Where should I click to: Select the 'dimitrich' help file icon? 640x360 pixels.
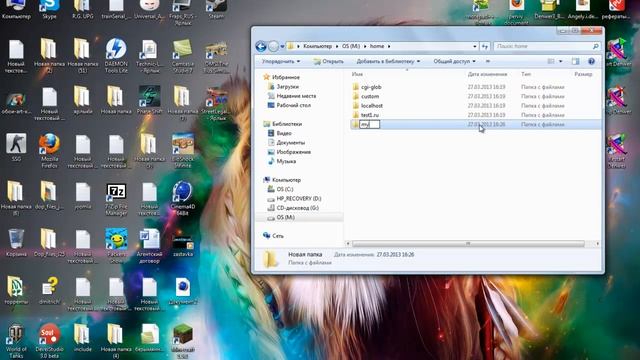(x=49, y=291)
